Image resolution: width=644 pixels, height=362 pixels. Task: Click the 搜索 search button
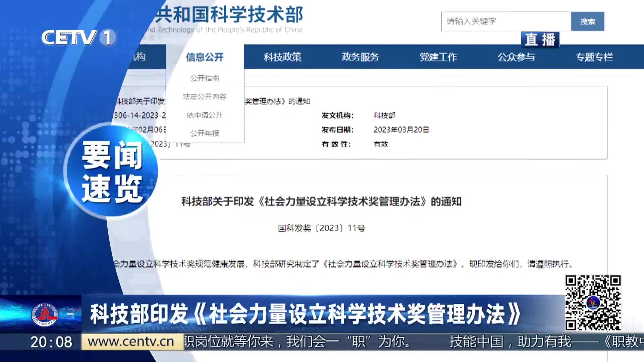(588, 21)
